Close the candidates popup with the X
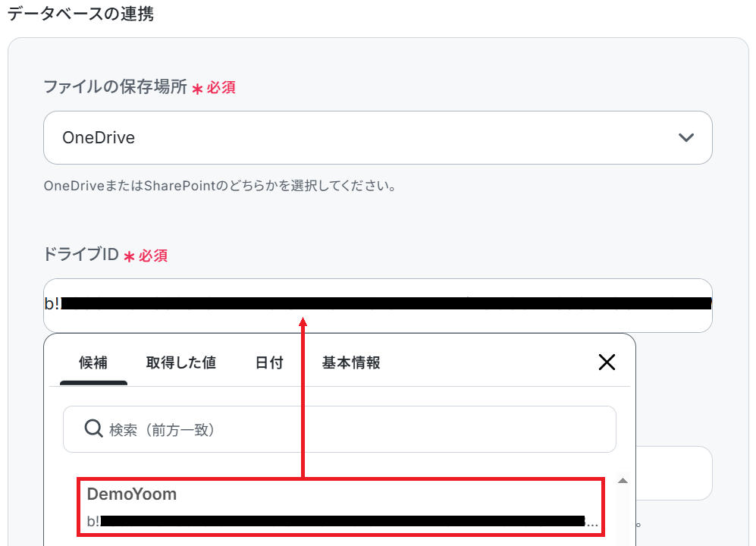The height and width of the screenshot is (546, 756). click(x=607, y=362)
